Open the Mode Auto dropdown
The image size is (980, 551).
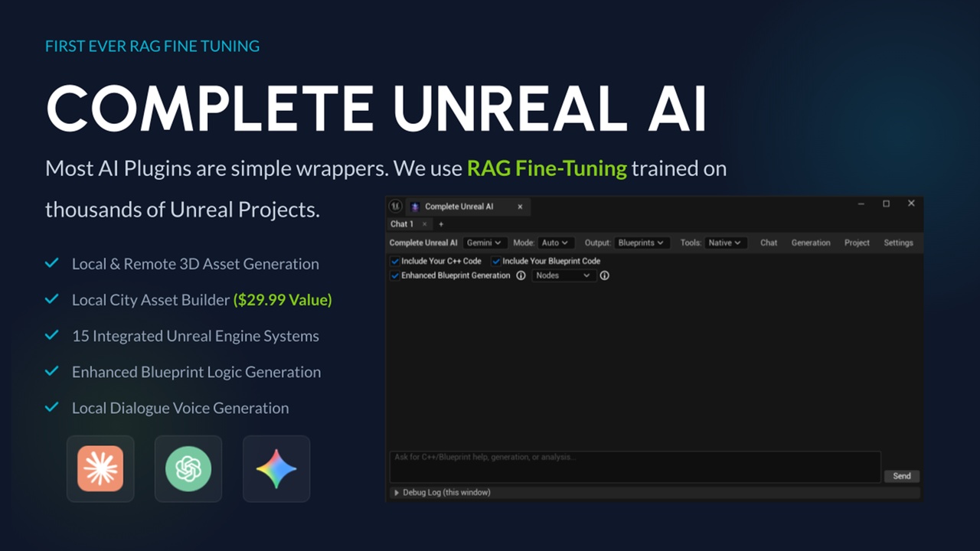point(556,243)
